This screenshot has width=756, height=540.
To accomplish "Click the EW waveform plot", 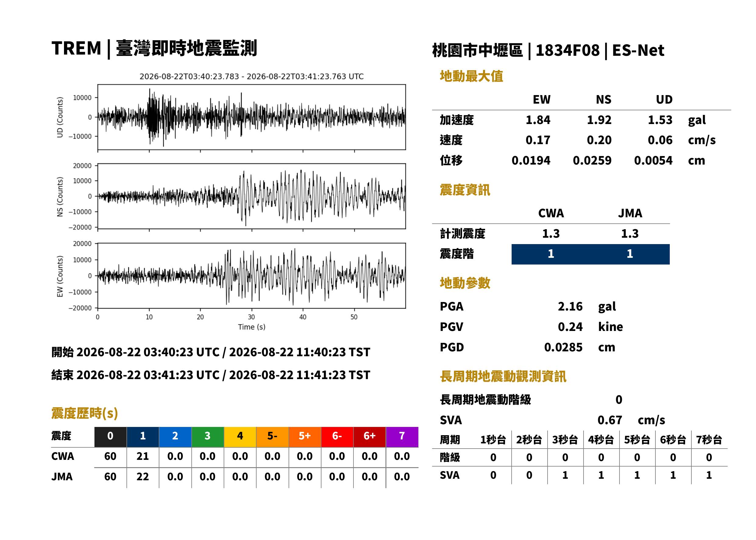I will click(252, 276).
